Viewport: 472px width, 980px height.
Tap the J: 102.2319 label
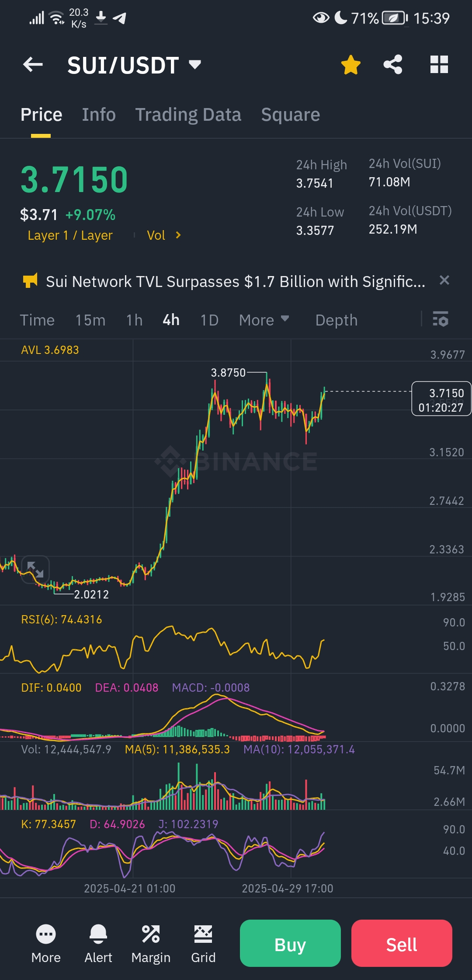188,824
